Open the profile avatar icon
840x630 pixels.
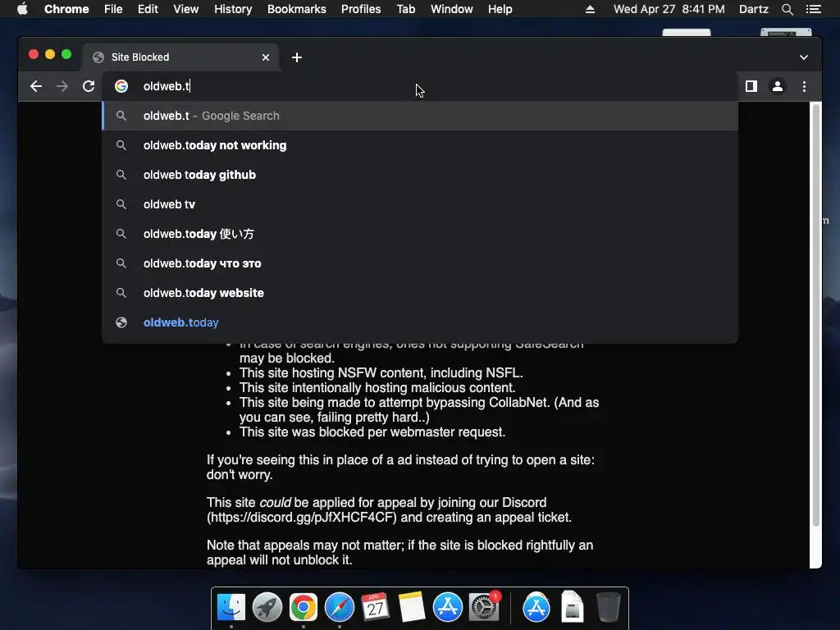click(x=778, y=86)
